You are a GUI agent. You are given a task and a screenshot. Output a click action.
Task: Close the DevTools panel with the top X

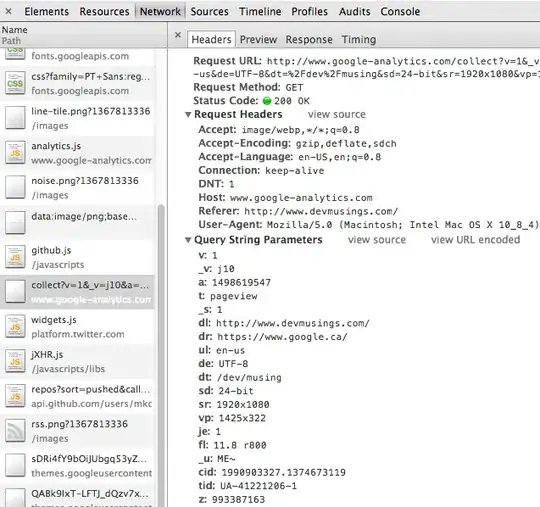pyautogui.click(x=9, y=11)
